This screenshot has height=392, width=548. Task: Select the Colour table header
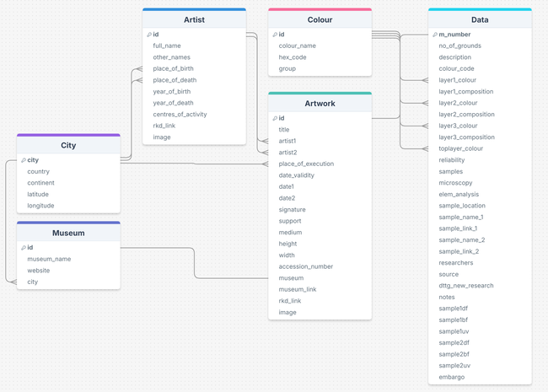click(320, 19)
